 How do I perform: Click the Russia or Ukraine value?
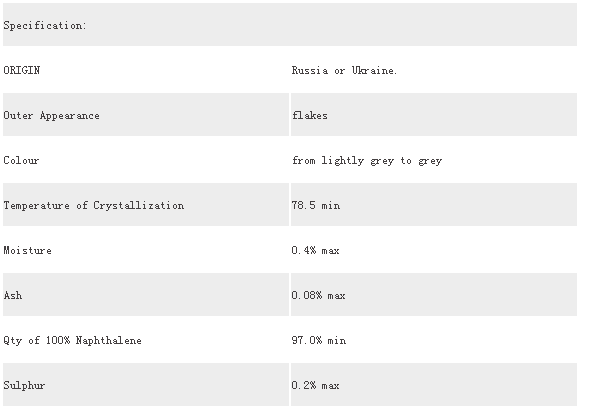[344, 70]
